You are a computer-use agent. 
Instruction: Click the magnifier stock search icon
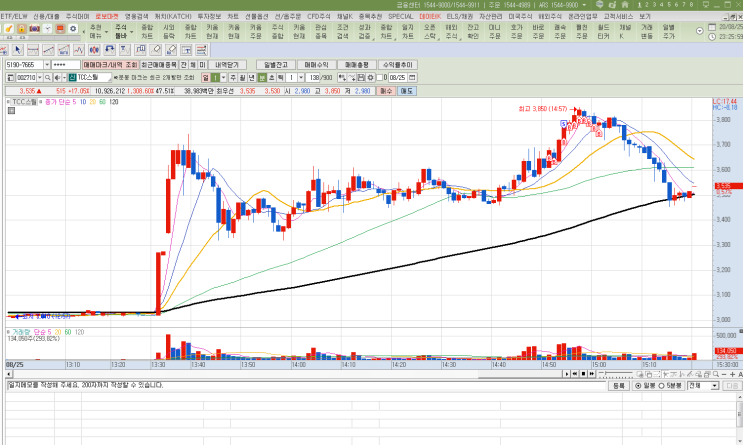coord(48,78)
